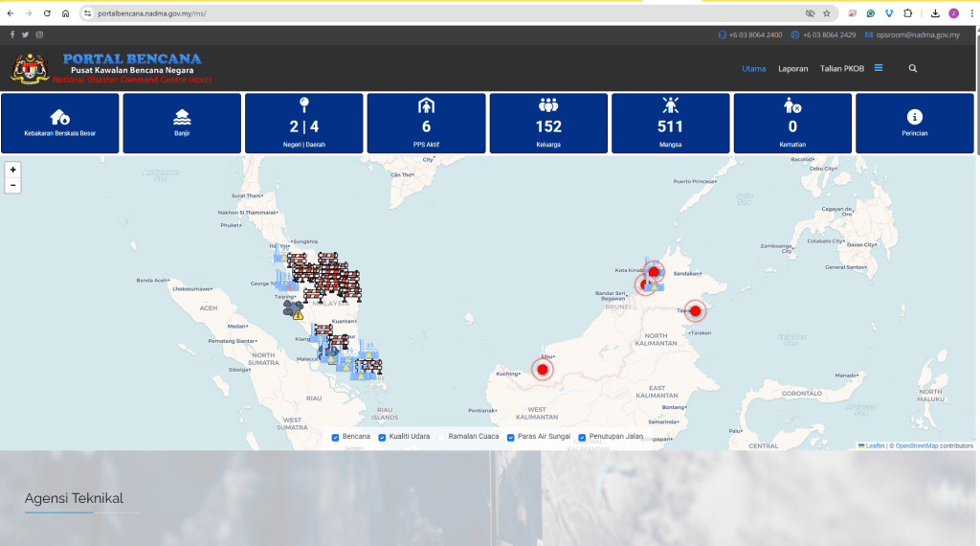Click the PPS Aktif shelter tile
This screenshot has height=546, width=980.
[x=426, y=124]
